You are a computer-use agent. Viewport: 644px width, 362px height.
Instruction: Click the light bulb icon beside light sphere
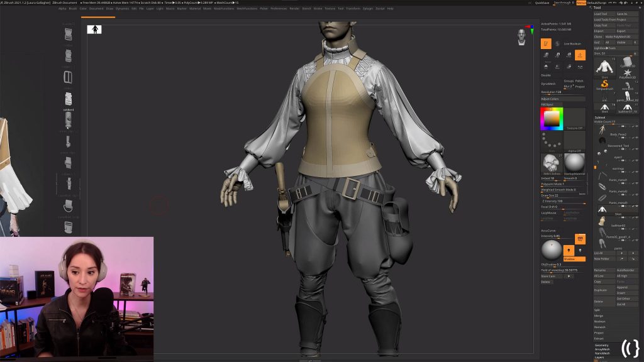pos(569,250)
